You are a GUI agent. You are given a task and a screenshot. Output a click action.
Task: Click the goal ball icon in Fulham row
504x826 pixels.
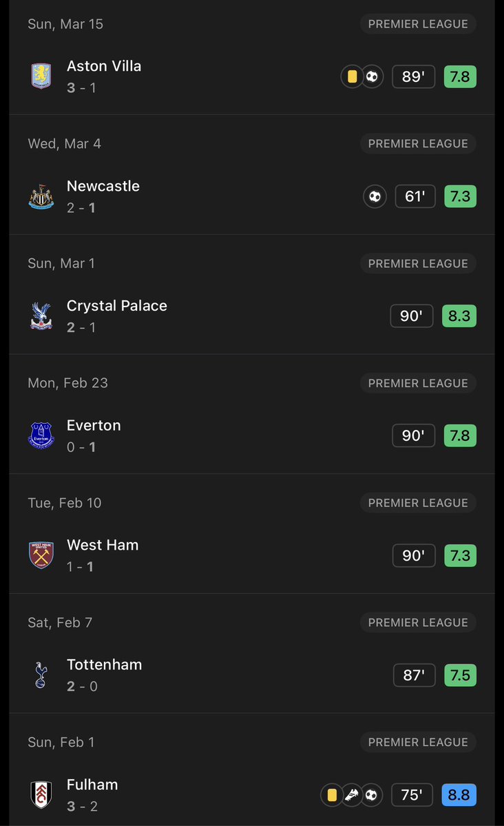(x=372, y=795)
